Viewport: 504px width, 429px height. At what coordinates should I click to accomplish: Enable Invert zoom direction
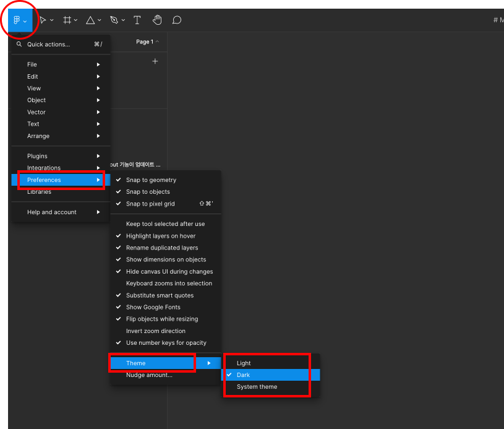[157, 331]
